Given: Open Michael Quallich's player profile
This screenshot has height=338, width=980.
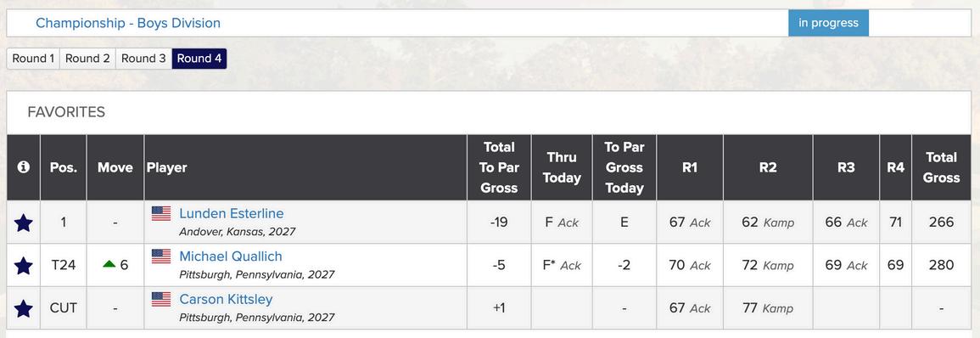Looking at the screenshot, I should pos(231,256).
